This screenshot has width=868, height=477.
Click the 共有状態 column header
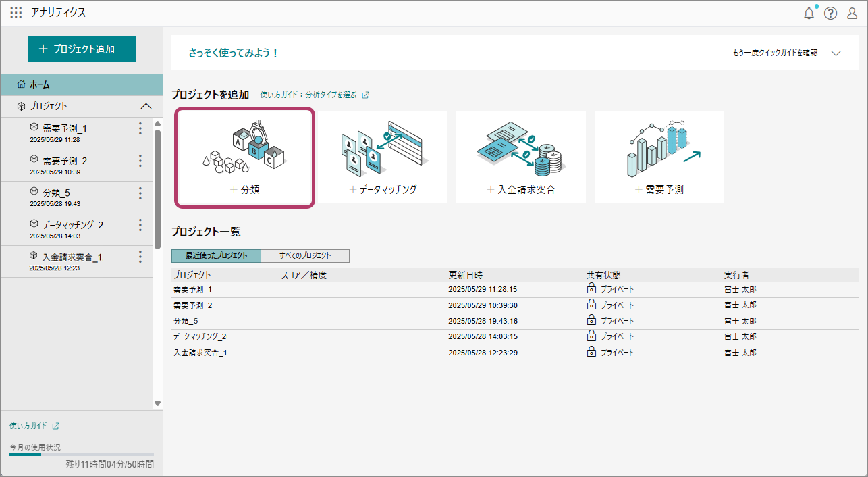pyautogui.click(x=603, y=276)
